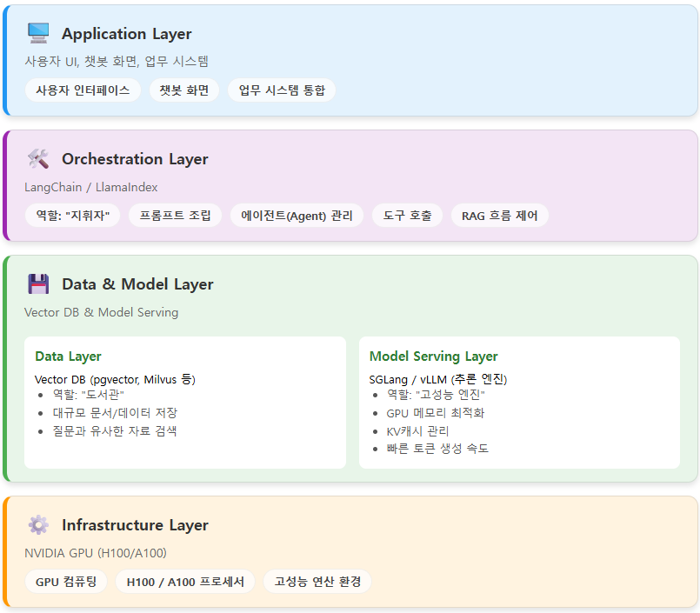Click the green Data Layer card heading
The image size is (700, 613).
pyautogui.click(x=68, y=356)
